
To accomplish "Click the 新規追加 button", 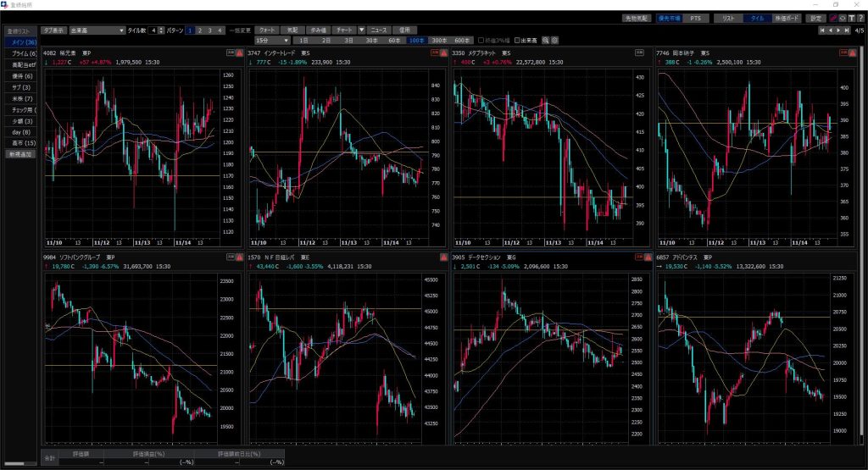I will click(x=20, y=154).
